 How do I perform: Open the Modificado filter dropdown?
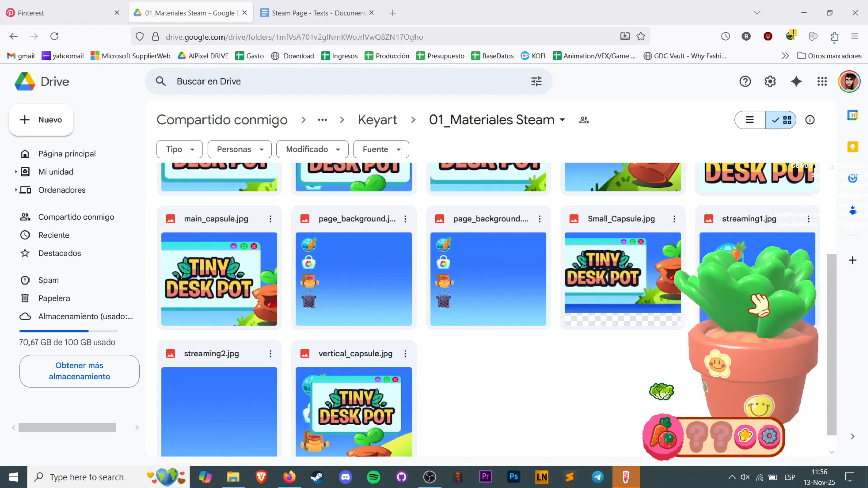pyautogui.click(x=311, y=149)
